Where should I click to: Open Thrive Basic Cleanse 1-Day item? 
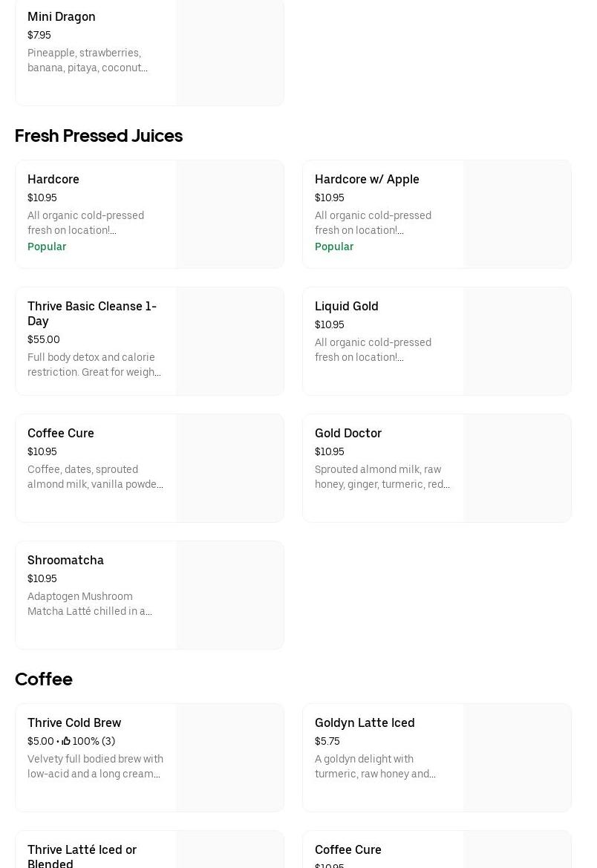92,313
